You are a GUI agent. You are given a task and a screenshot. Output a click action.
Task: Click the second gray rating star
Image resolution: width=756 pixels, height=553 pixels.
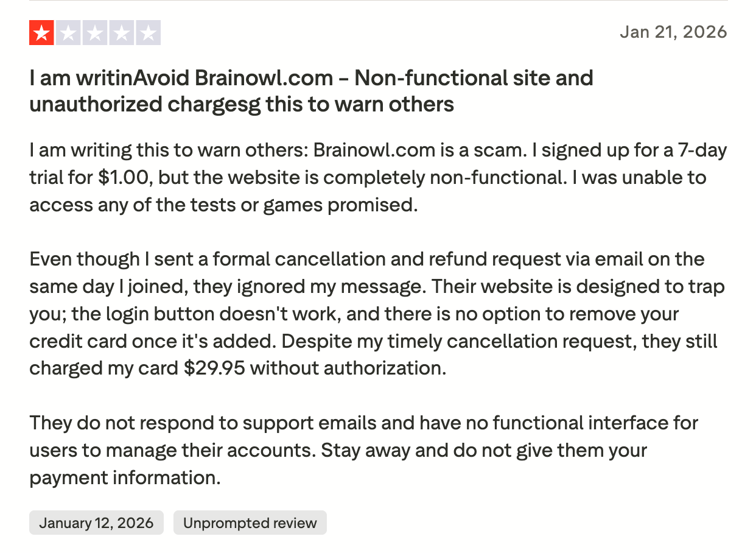tap(68, 33)
